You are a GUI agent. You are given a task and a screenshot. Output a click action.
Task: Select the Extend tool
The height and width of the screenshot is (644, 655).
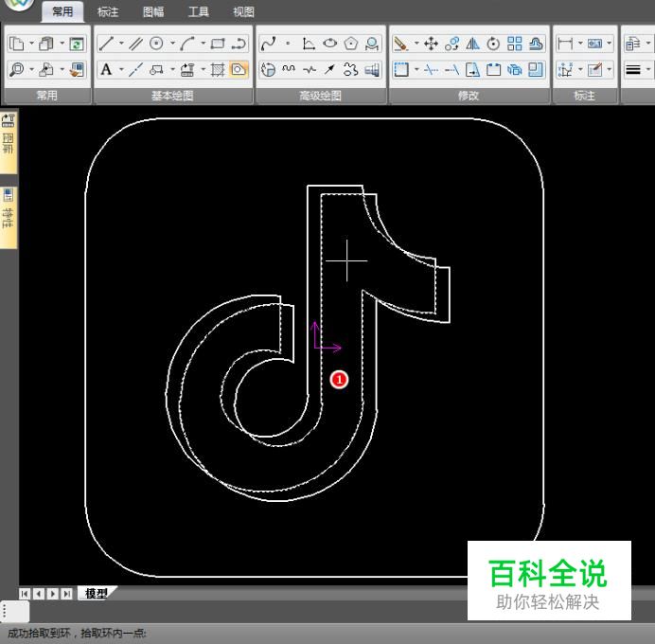[x=452, y=69]
